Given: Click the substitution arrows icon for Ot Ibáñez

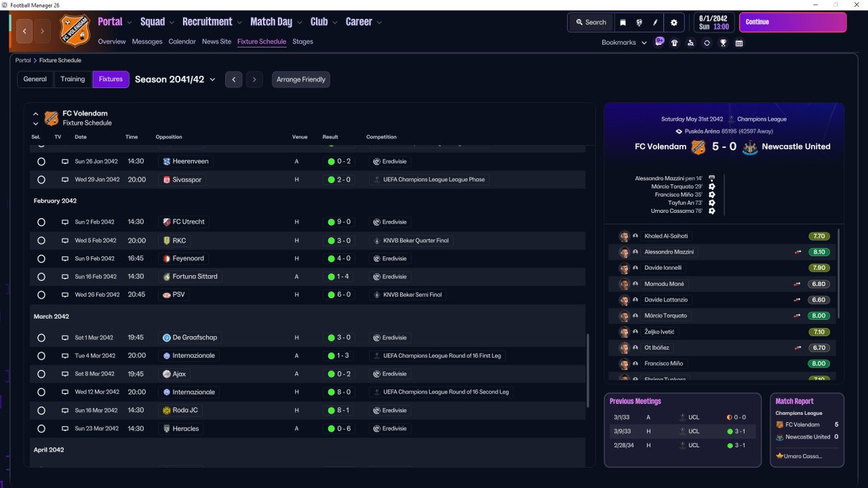Looking at the screenshot, I should (x=798, y=348).
